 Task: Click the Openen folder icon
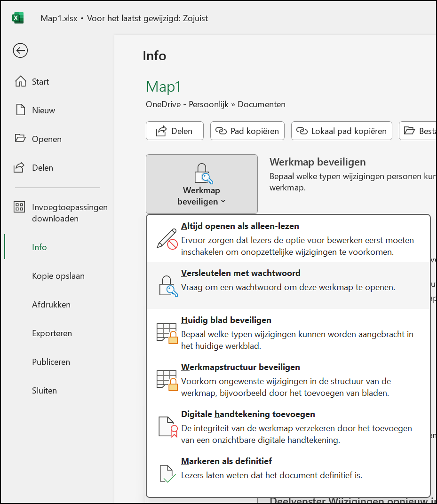point(20,139)
